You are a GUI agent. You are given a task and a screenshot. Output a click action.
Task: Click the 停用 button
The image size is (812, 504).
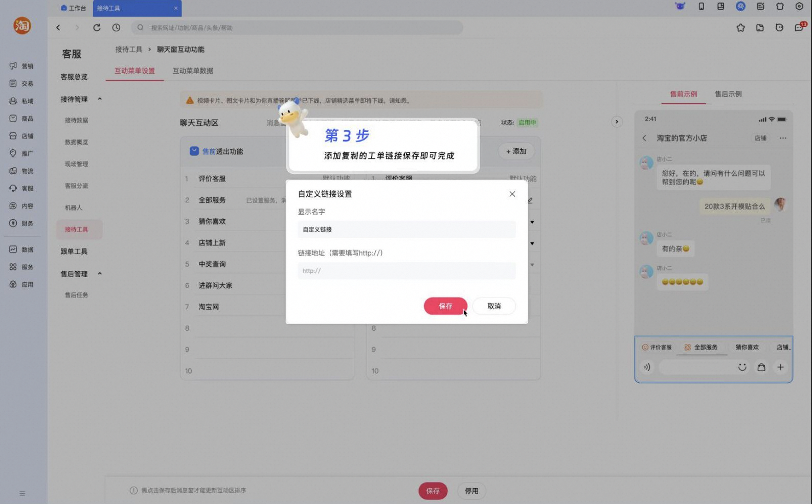pos(471,491)
